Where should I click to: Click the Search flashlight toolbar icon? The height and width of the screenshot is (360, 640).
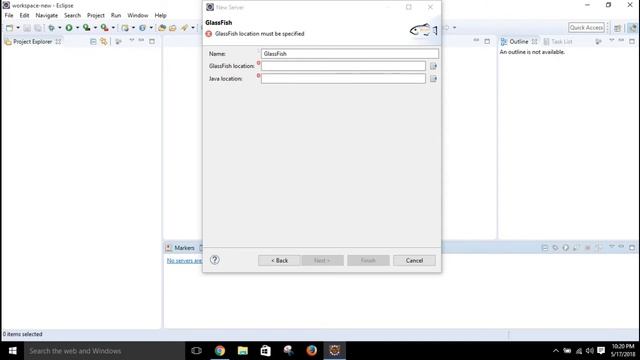[184, 28]
